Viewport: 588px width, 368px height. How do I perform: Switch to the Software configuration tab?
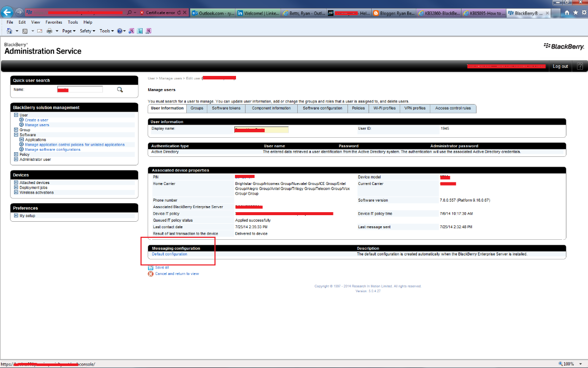322,108
